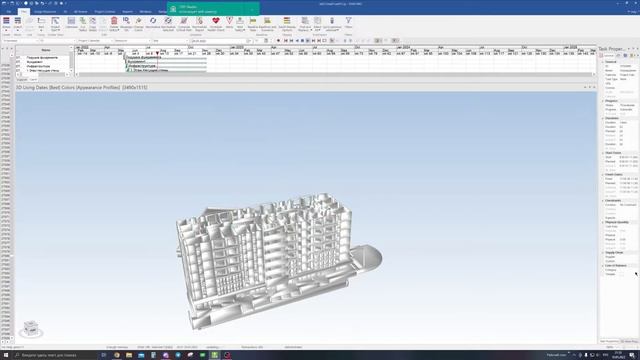Open File Explorer from the taskbar
This screenshot has height=360, width=640.
click(x=129, y=355)
